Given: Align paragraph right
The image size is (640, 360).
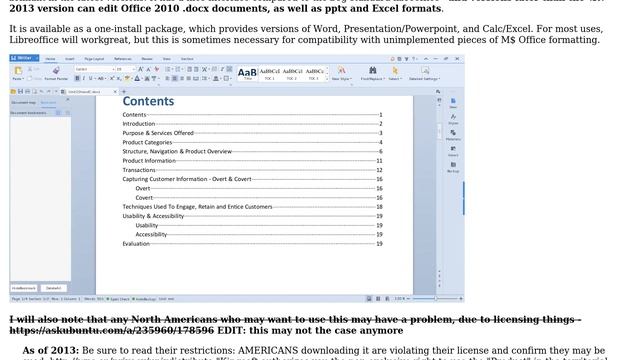Looking at the screenshot, I should 182,78.
